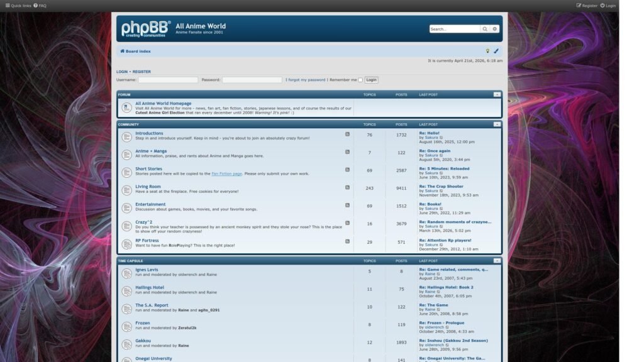Open the RSS feed for Introductions forum
The height and width of the screenshot is (362, 644).
(347, 134)
